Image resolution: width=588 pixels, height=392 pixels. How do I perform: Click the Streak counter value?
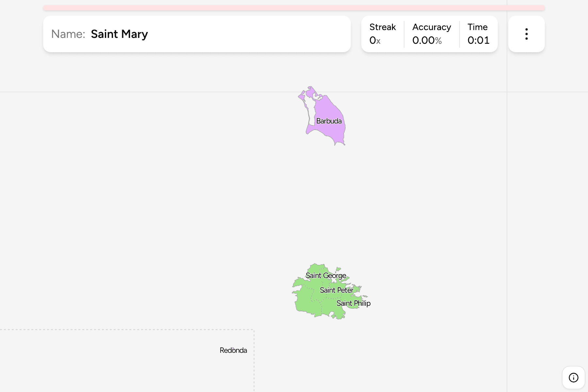click(x=375, y=40)
